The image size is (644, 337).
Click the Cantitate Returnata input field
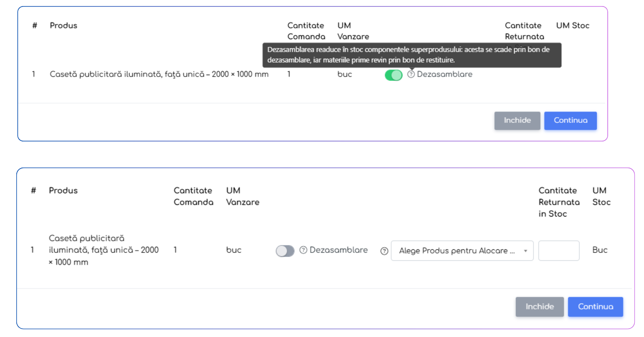(x=559, y=251)
